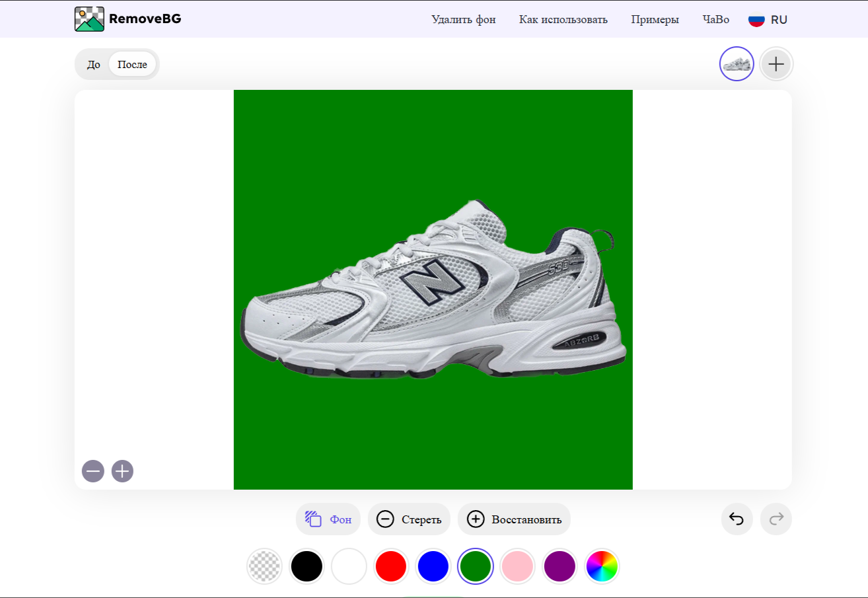Redo the last action
This screenshot has height=598, width=868.
coord(776,519)
